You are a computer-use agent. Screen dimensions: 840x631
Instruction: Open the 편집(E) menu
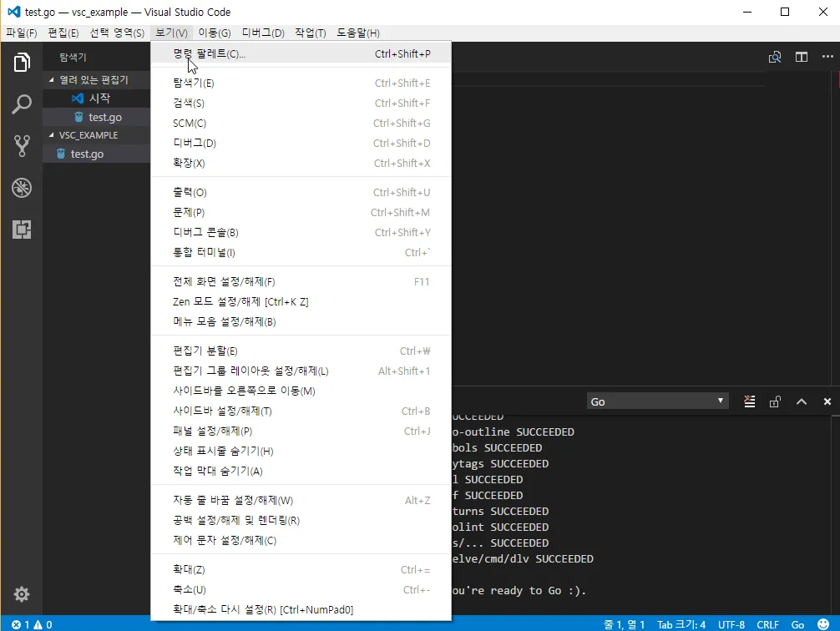63,33
